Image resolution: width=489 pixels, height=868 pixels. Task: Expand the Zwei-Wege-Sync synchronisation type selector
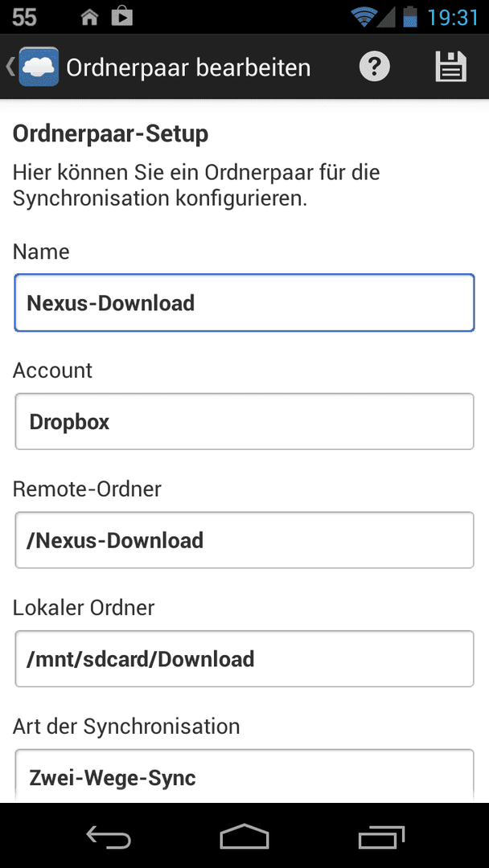tap(244, 776)
